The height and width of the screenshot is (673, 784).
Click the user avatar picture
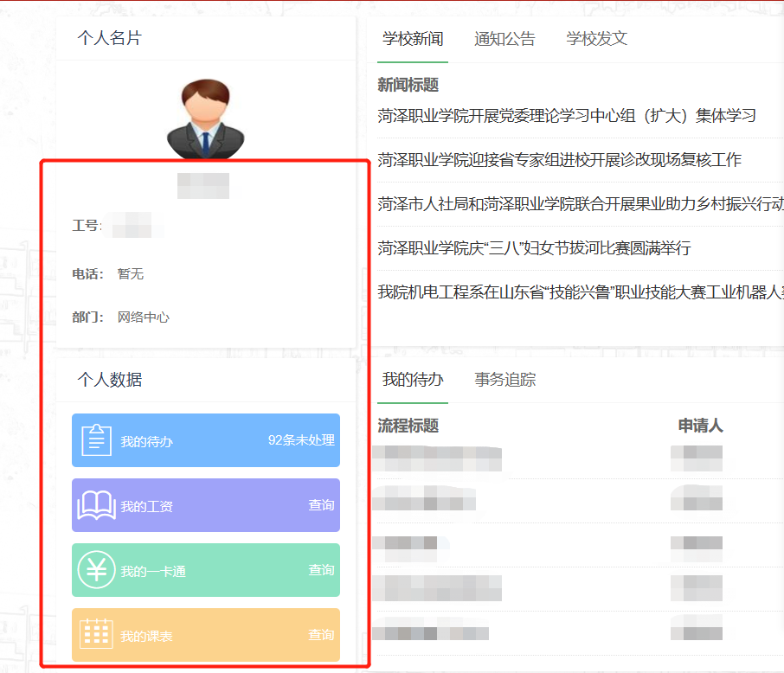[206, 119]
